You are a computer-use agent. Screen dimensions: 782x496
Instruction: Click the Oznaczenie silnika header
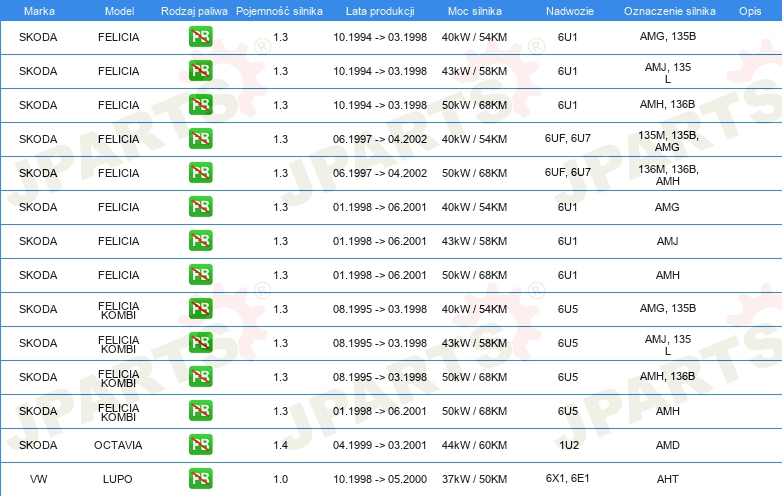click(x=670, y=11)
